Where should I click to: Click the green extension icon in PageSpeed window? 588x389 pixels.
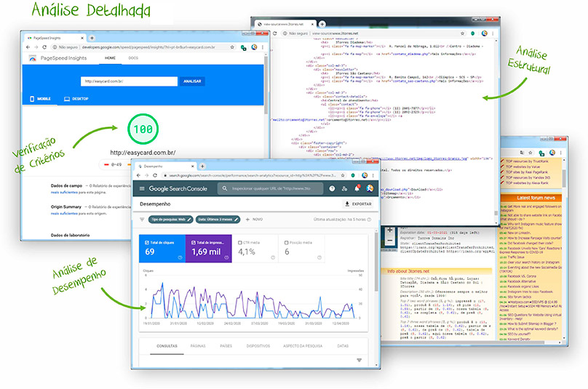pyautogui.click(x=243, y=47)
